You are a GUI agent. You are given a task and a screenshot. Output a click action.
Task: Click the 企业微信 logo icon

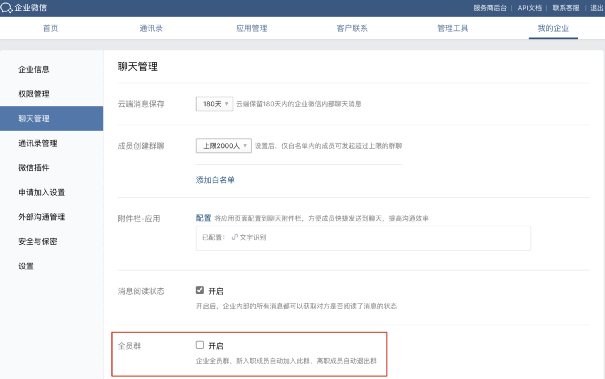7,8
